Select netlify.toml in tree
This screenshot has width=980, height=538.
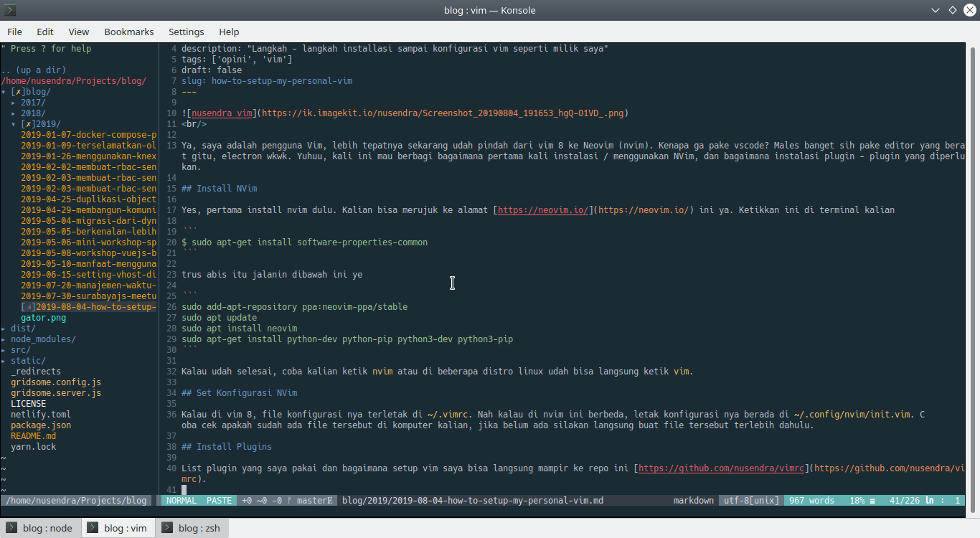click(41, 415)
